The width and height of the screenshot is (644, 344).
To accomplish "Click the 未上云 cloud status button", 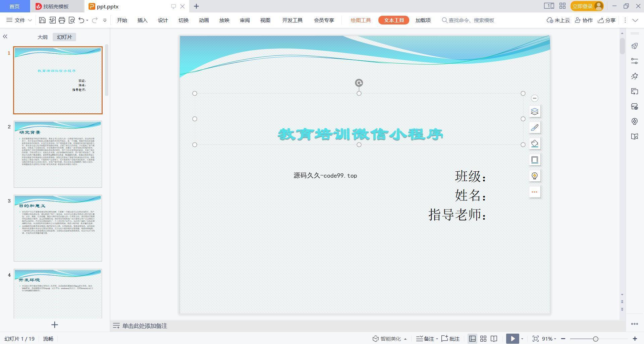I will (x=558, y=20).
